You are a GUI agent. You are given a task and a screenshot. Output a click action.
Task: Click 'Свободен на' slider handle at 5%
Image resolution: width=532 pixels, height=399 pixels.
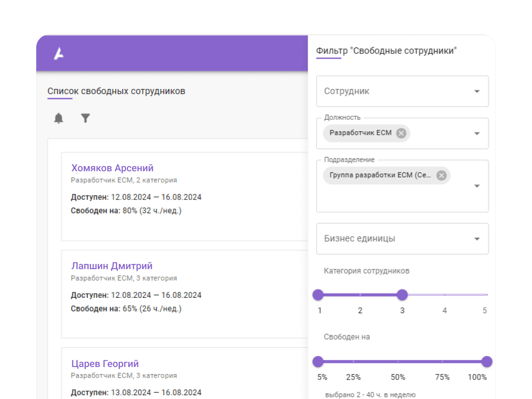coord(318,362)
